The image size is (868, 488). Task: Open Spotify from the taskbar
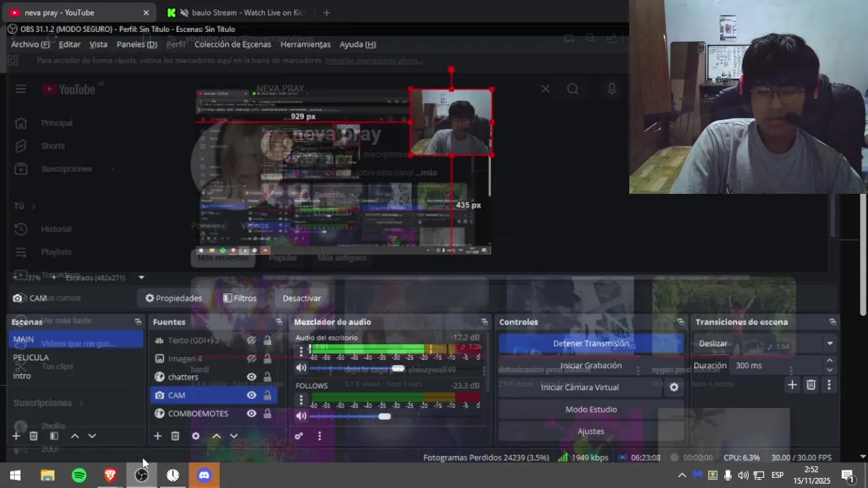pos(79,475)
